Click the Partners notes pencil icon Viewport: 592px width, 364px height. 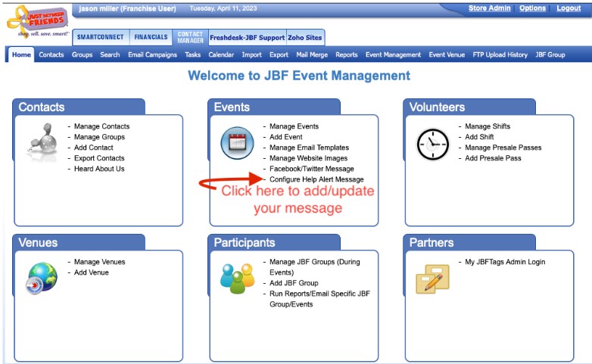click(432, 278)
